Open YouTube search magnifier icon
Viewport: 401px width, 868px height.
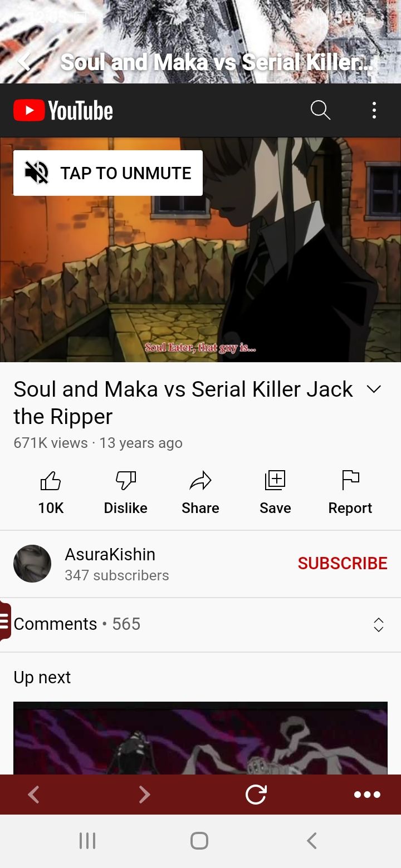[x=320, y=110]
